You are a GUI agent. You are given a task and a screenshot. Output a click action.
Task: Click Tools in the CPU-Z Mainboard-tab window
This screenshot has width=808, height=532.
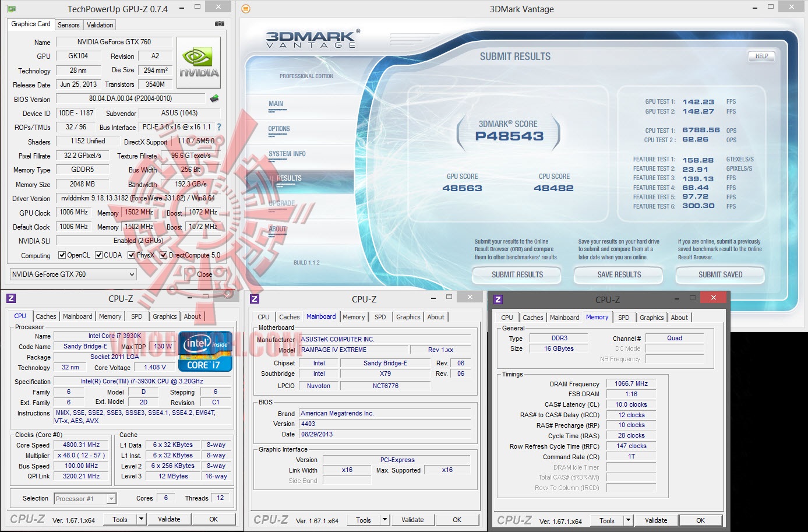point(364,520)
